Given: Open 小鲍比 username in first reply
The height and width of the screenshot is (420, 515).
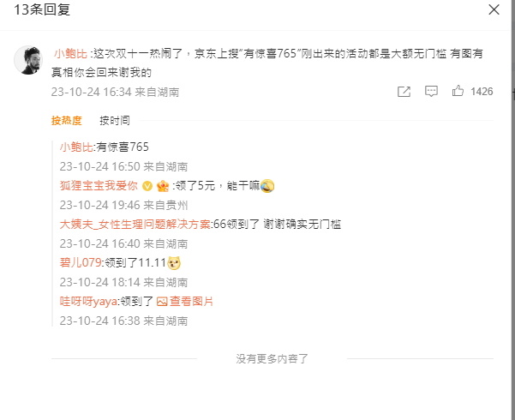Looking at the screenshot, I should pyautogui.click(x=76, y=147).
